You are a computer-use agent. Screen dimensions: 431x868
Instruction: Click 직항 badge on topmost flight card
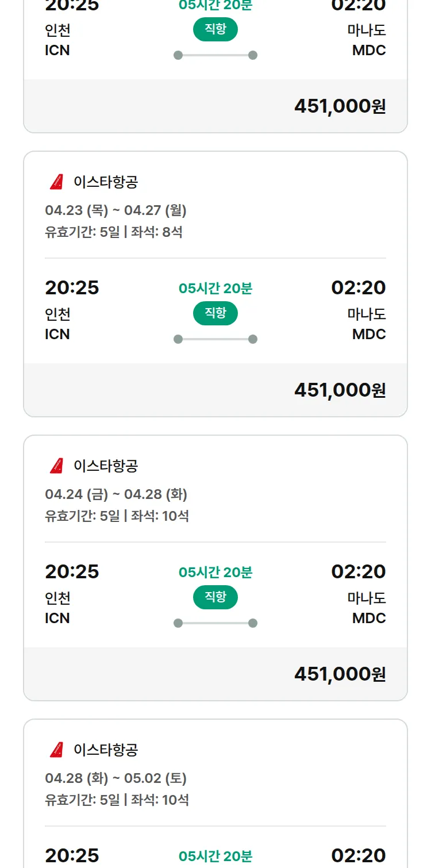215,29
